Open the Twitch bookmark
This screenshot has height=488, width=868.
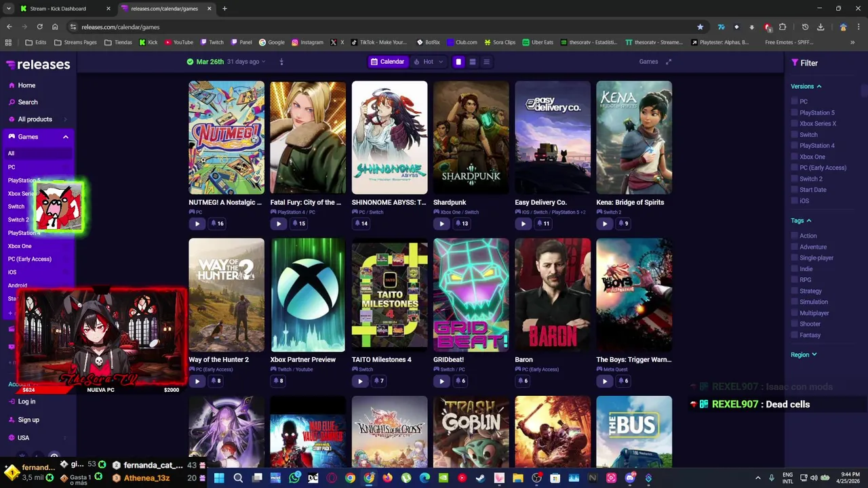[x=212, y=43]
